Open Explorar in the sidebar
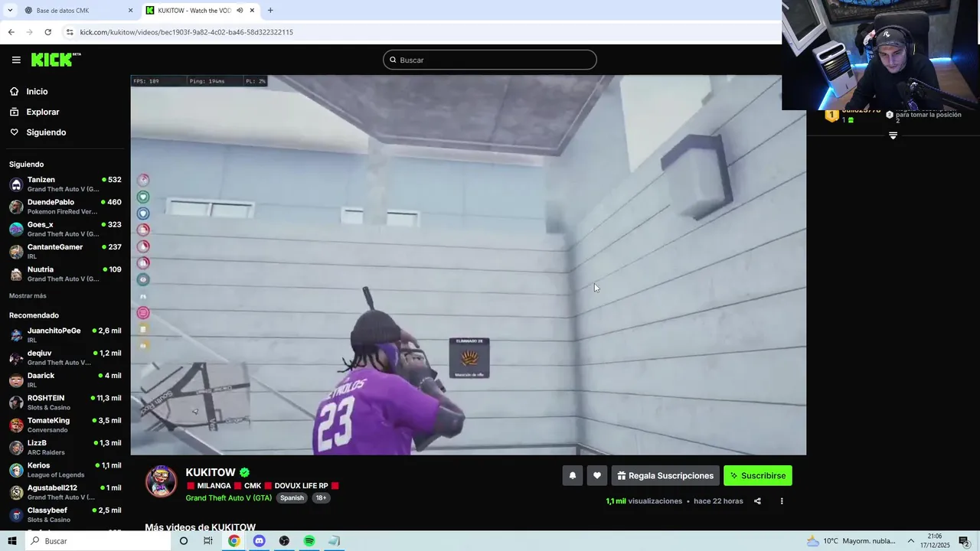This screenshot has width=980, height=551. coord(43,112)
